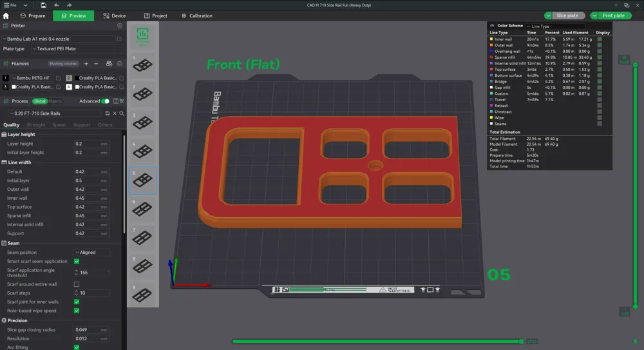Image resolution: width=644 pixels, height=350 pixels.
Task: Click the save project icon
Action: click(44, 5)
